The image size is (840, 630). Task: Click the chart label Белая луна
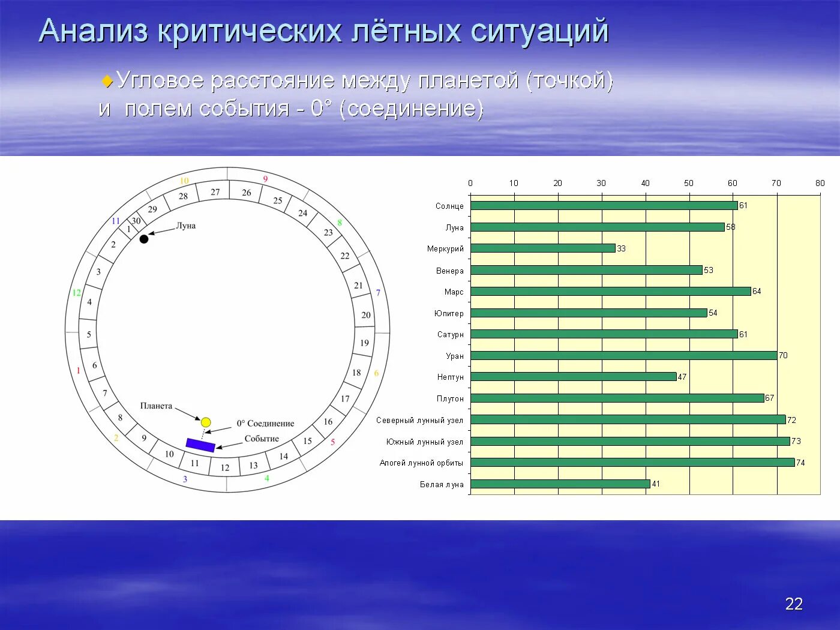[x=442, y=484]
